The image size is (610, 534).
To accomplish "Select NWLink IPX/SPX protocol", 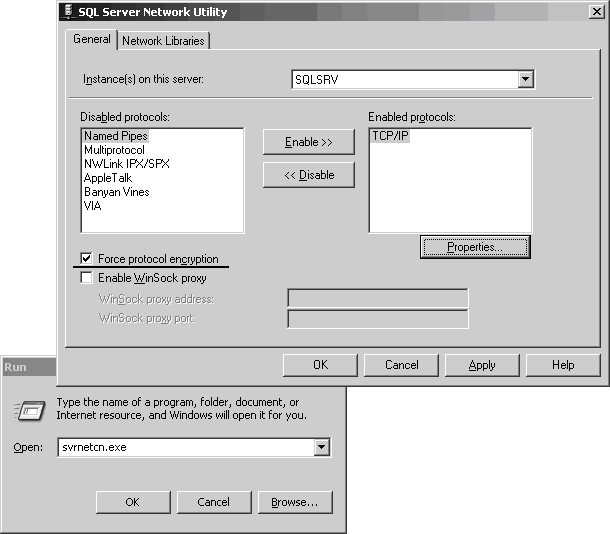I will [127, 164].
